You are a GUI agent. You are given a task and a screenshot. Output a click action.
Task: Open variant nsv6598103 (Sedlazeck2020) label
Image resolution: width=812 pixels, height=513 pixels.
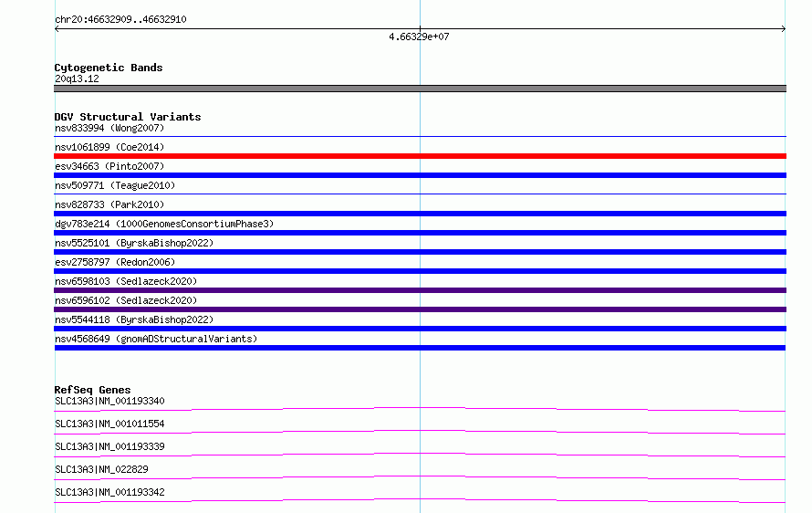[x=126, y=281]
